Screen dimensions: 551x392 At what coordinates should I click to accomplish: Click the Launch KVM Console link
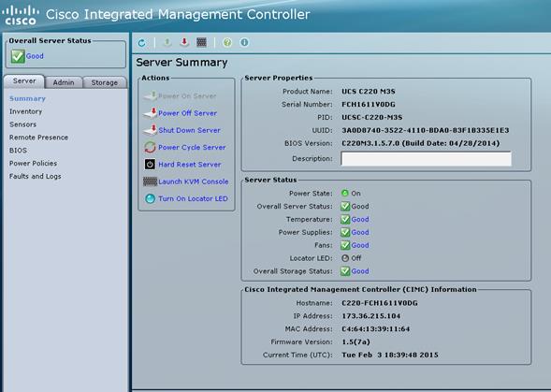(x=194, y=181)
